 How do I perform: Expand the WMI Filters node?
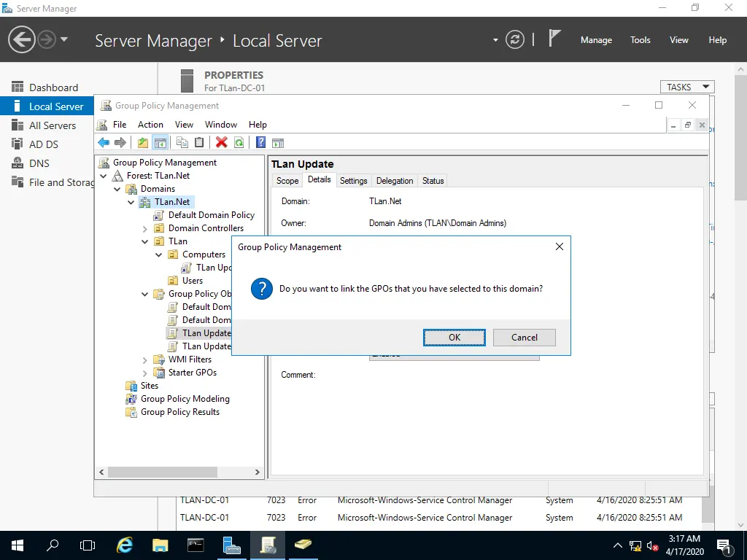145,360
